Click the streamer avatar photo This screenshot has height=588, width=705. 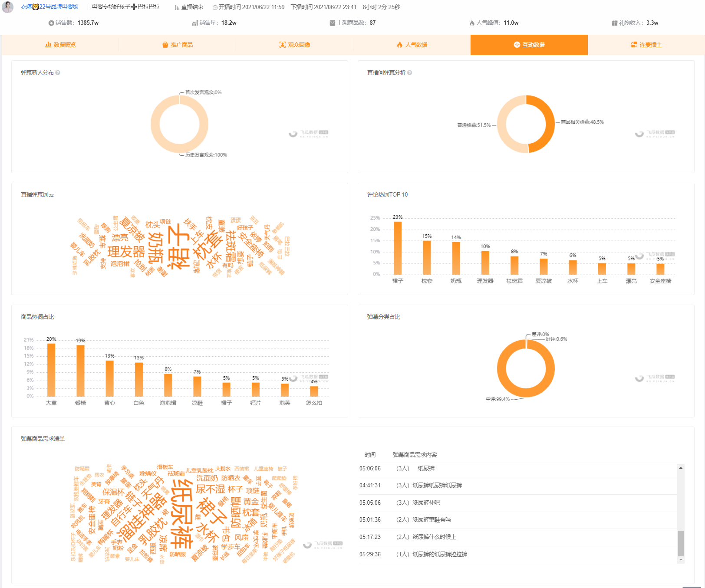coord(7,7)
